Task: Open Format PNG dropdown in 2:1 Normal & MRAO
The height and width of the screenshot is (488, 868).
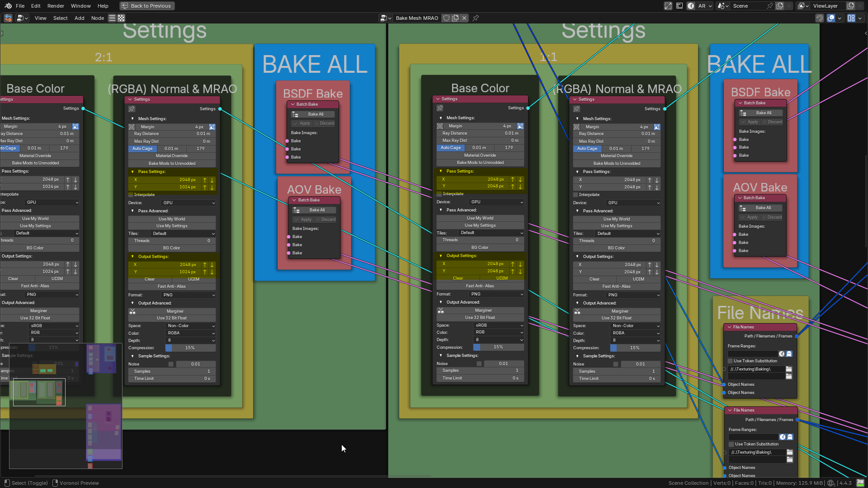Action: (189, 295)
